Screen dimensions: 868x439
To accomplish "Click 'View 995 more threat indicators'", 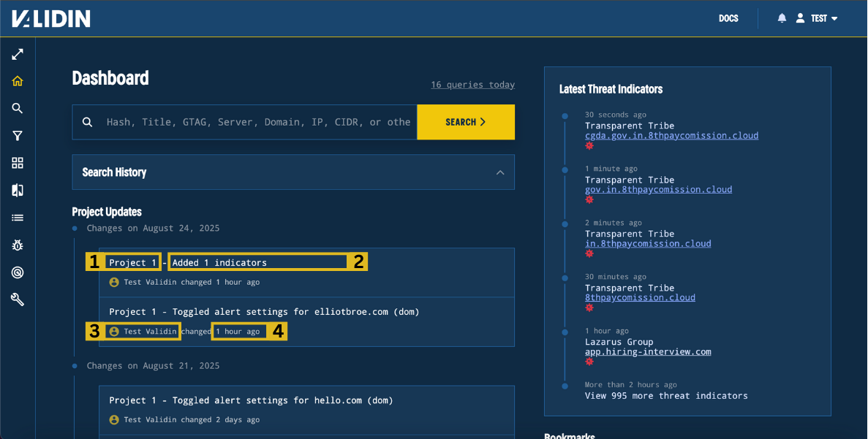I will (x=666, y=396).
